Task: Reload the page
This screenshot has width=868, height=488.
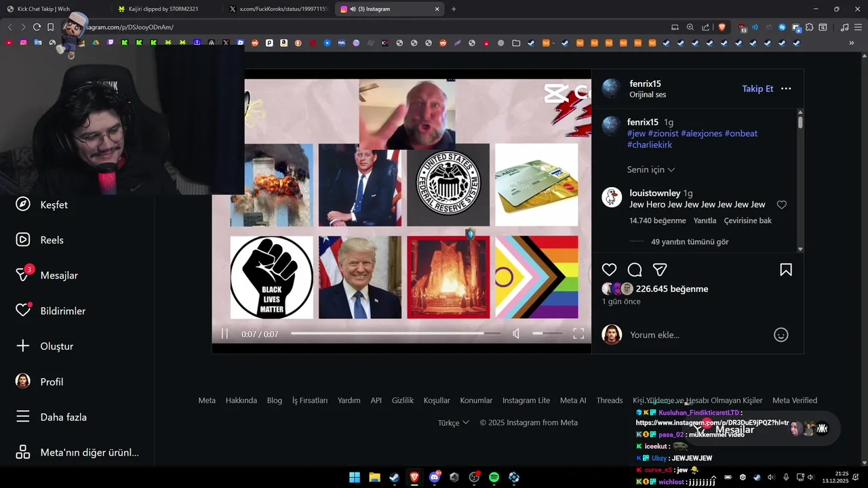Action: [37, 27]
